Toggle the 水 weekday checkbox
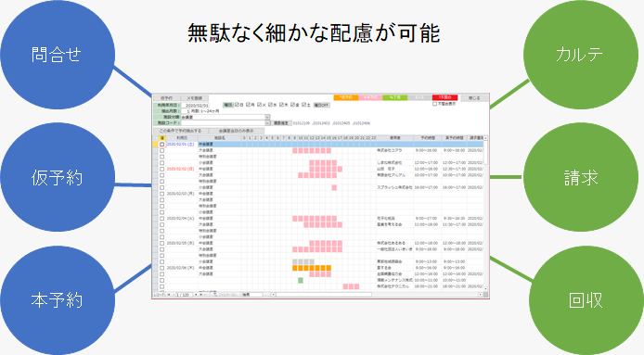 [x=270, y=105]
